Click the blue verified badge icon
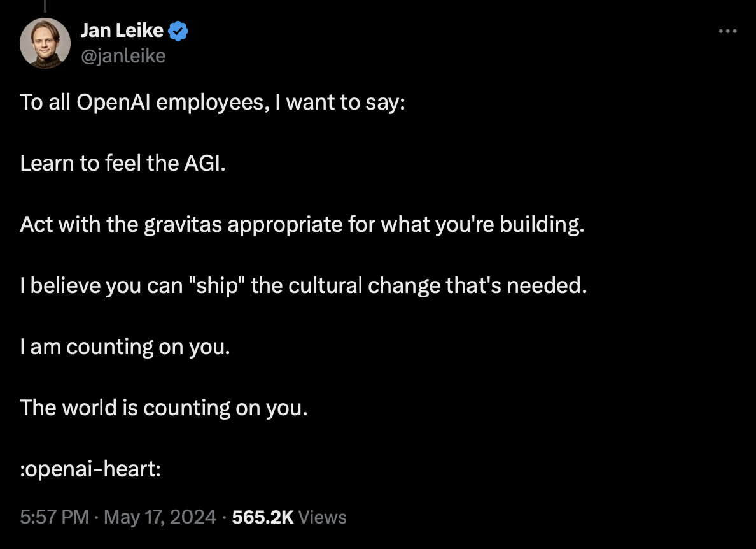756x549 pixels. click(x=178, y=31)
